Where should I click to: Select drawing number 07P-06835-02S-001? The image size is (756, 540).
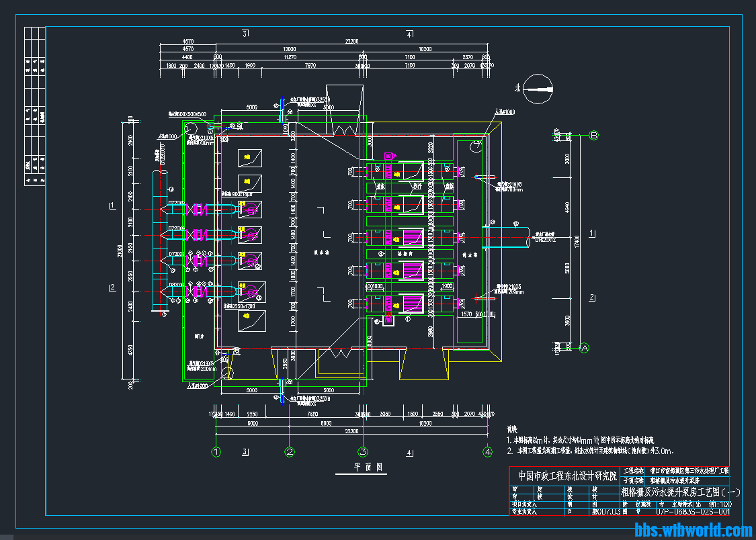692,512
